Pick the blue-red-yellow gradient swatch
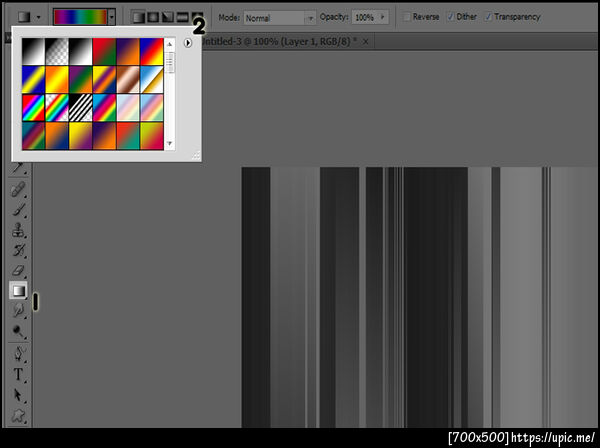The height and width of the screenshot is (448, 600). (x=152, y=51)
